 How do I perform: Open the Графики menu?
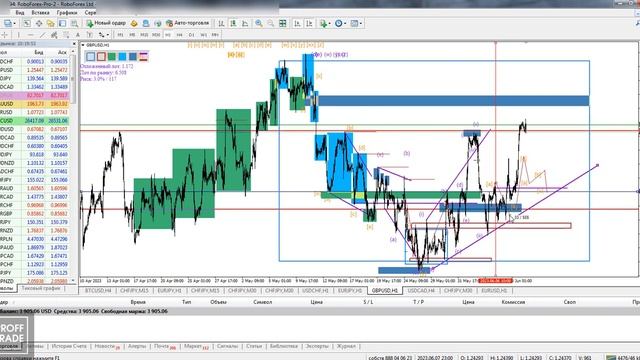pyautogui.click(x=67, y=13)
